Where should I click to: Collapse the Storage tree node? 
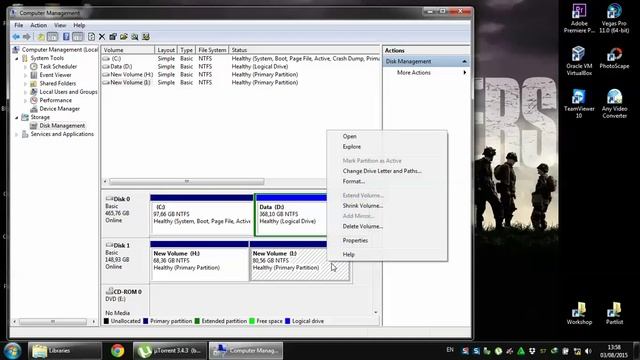click(x=17, y=118)
